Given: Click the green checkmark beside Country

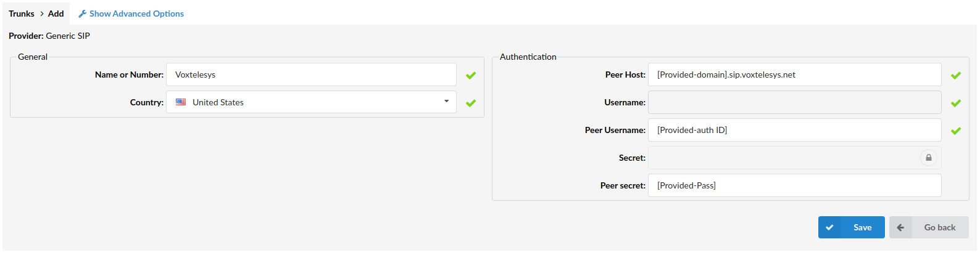Looking at the screenshot, I should pos(471,103).
